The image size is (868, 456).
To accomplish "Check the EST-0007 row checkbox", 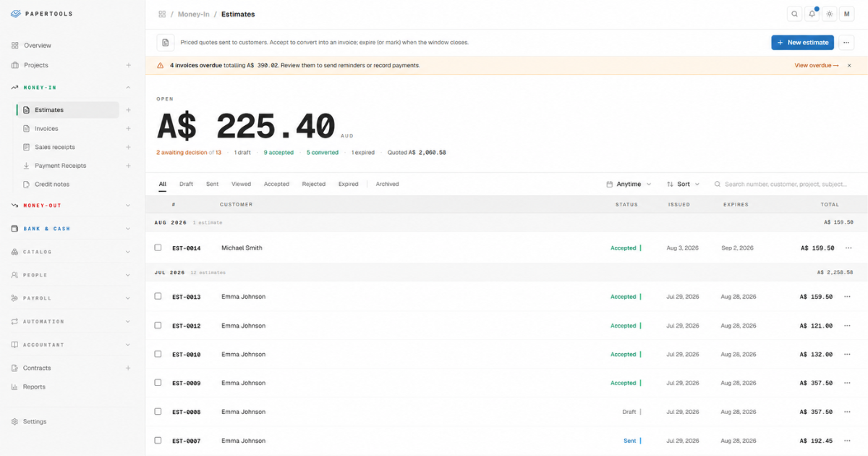I will click(x=158, y=440).
